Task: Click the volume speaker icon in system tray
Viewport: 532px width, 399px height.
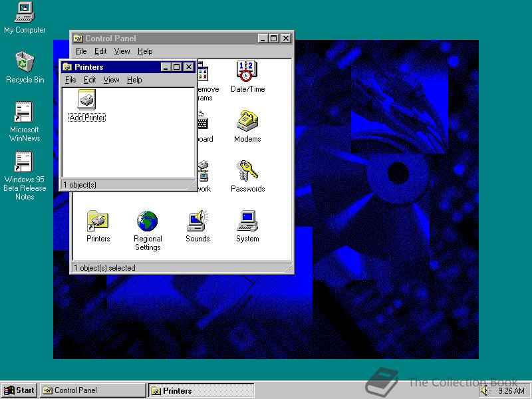Action: coord(485,390)
